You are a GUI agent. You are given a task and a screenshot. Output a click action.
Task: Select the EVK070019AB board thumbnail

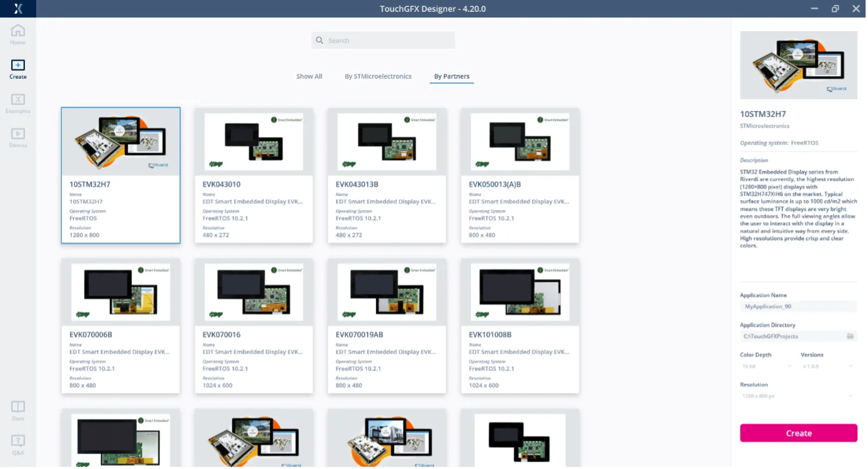click(387, 292)
